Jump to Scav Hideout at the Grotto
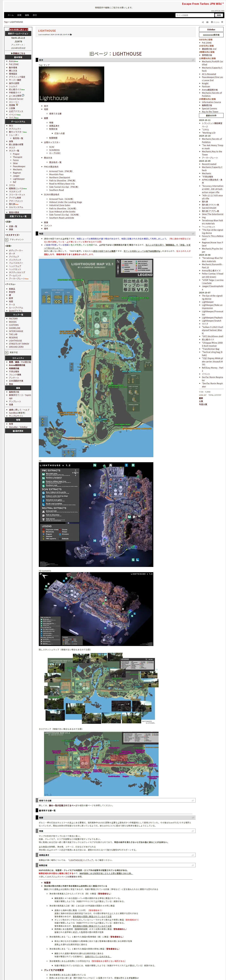 click(x=62, y=212)
